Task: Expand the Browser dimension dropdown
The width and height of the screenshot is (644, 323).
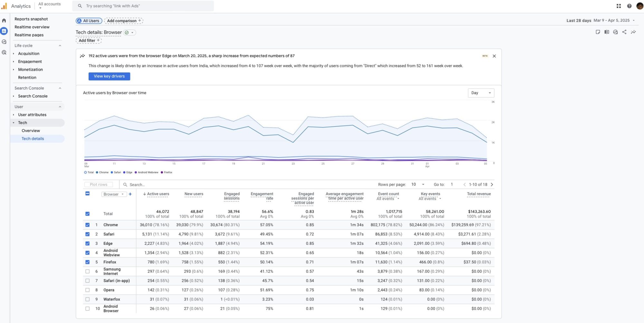Action: tap(113, 194)
